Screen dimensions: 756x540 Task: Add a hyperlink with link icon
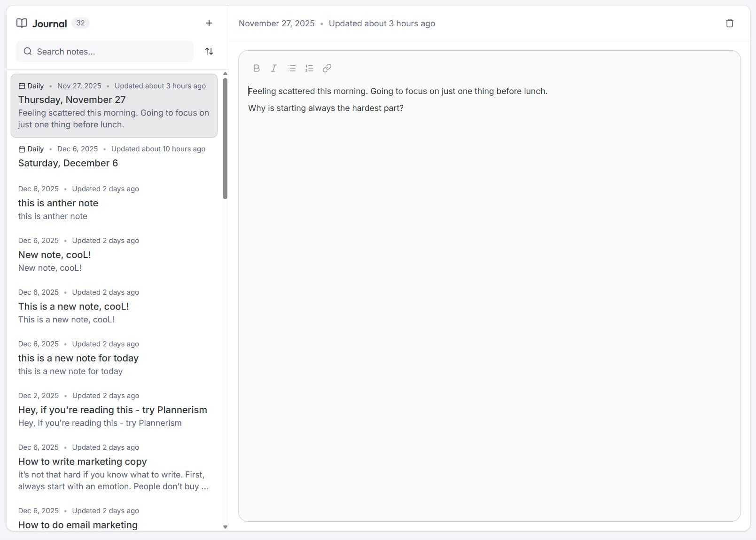pos(327,68)
